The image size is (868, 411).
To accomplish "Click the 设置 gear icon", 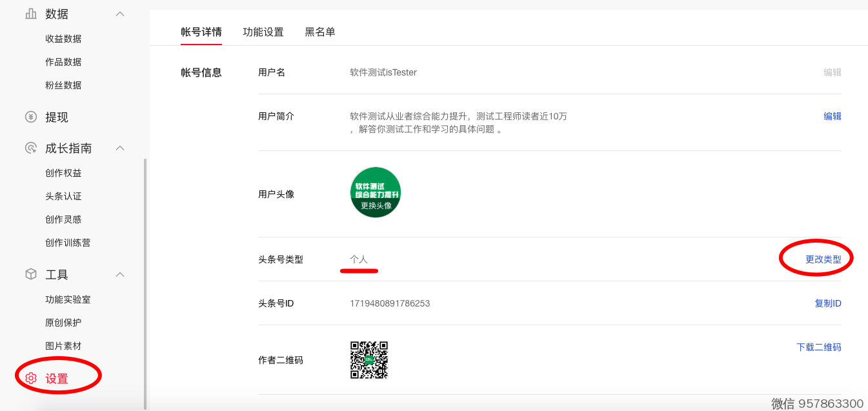I will click(30, 379).
